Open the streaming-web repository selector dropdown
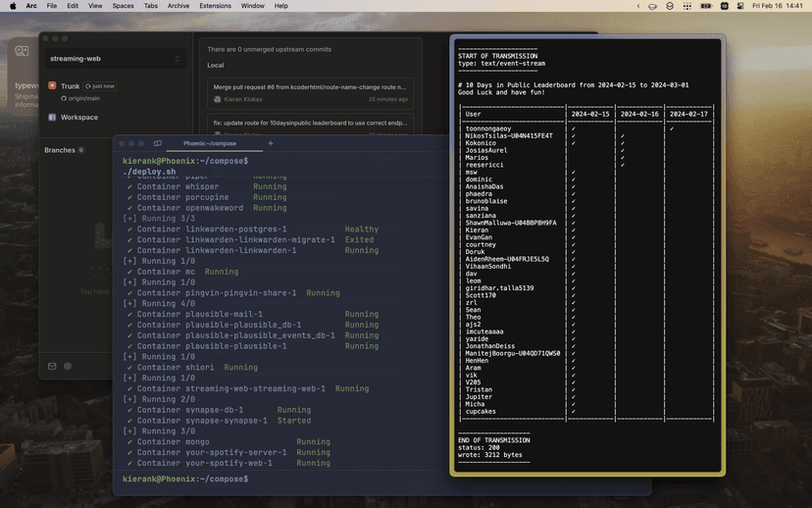 [x=116, y=59]
